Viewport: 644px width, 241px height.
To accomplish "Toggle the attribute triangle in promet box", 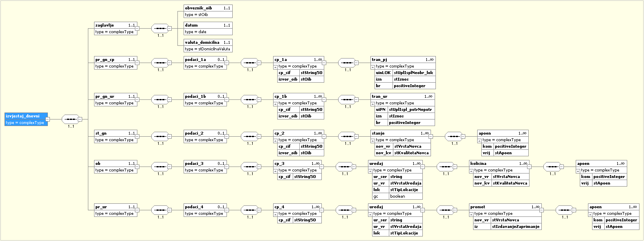I will [x=471, y=214].
